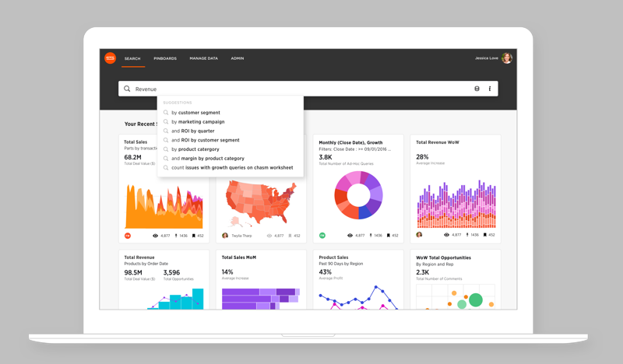Open the Total Revenue WoW bar chart
Image resolution: width=623 pixels, height=364 pixels.
pos(456,204)
